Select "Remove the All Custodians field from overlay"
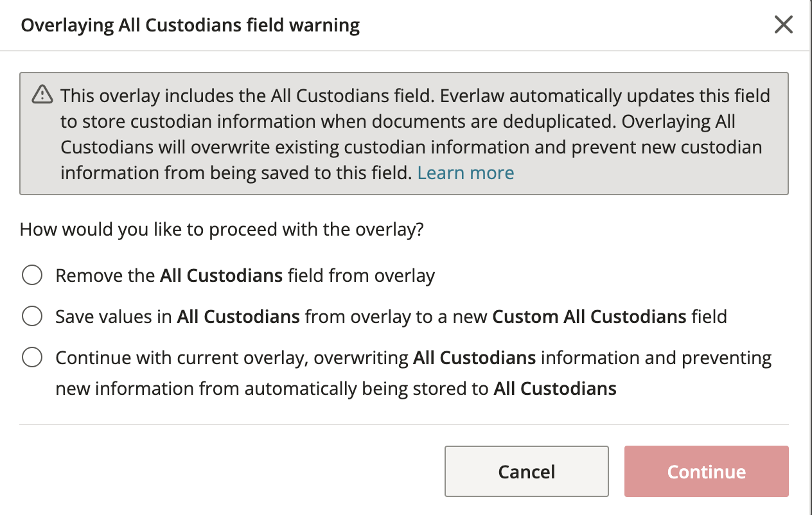The width and height of the screenshot is (812, 515). (31, 275)
